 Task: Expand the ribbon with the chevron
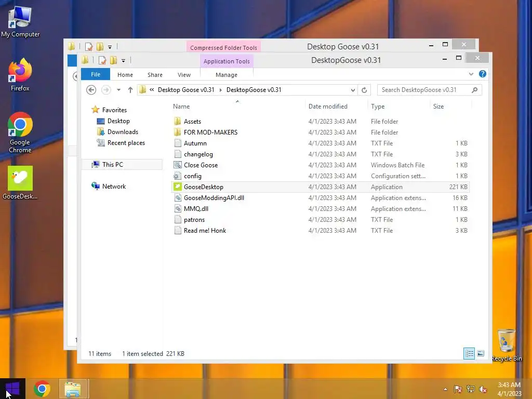[471, 74]
